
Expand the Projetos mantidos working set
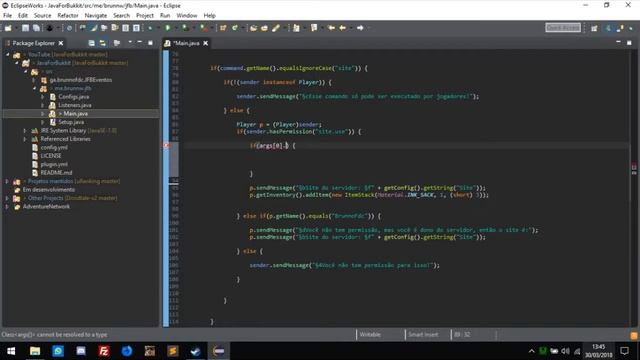click(7, 181)
